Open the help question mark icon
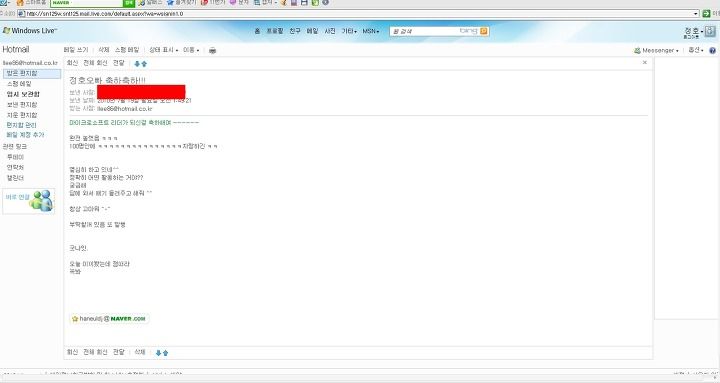The width and height of the screenshot is (720, 383). (712, 50)
